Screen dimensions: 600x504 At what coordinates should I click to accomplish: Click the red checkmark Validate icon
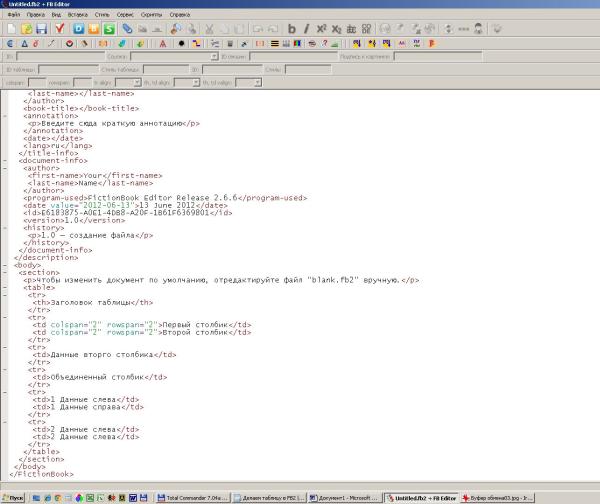(59, 29)
